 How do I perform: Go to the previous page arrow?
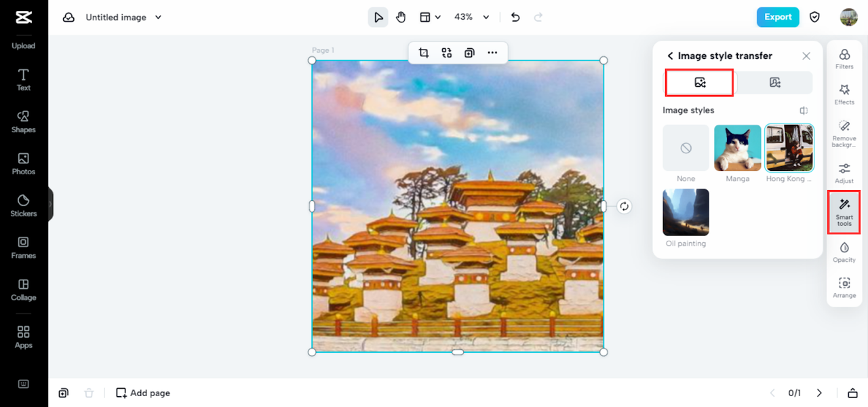[x=772, y=393]
